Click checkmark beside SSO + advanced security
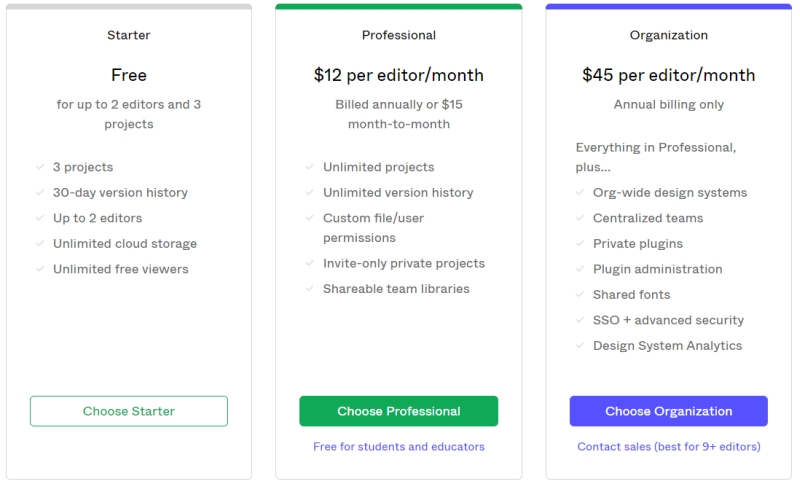 pos(580,320)
